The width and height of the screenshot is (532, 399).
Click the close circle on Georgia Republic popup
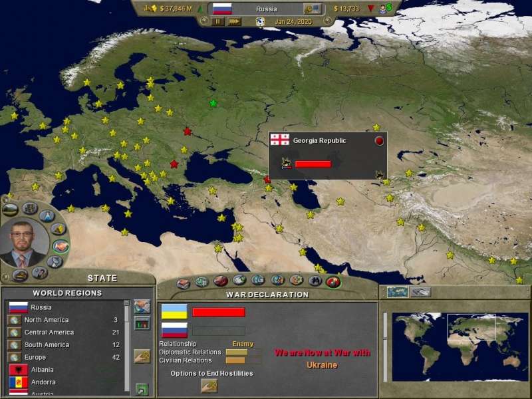(379, 141)
